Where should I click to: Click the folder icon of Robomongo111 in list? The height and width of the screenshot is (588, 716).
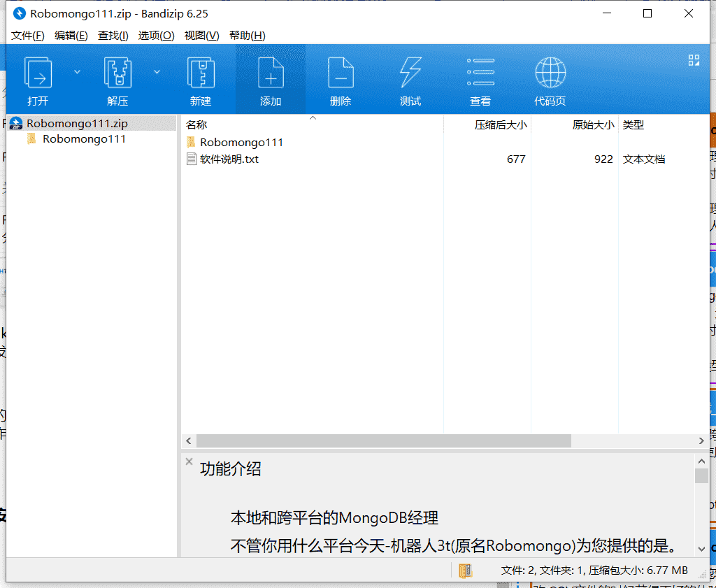coord(192,142)
